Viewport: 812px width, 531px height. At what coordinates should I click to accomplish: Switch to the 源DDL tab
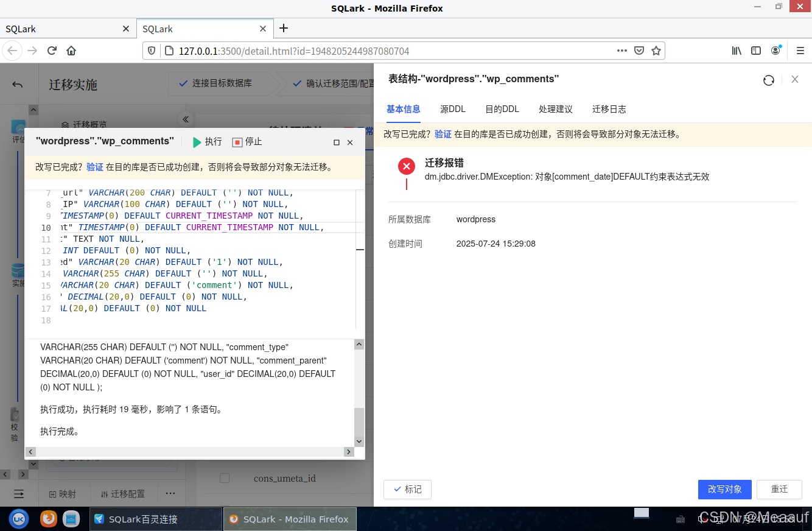453,109
